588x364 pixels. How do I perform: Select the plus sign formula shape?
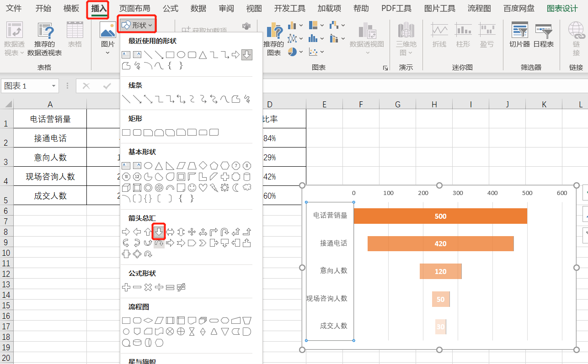click(126, 287)
